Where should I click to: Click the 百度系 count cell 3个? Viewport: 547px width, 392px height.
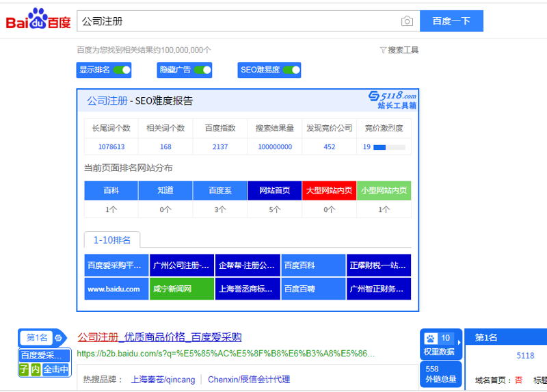[x=220, y=209]
